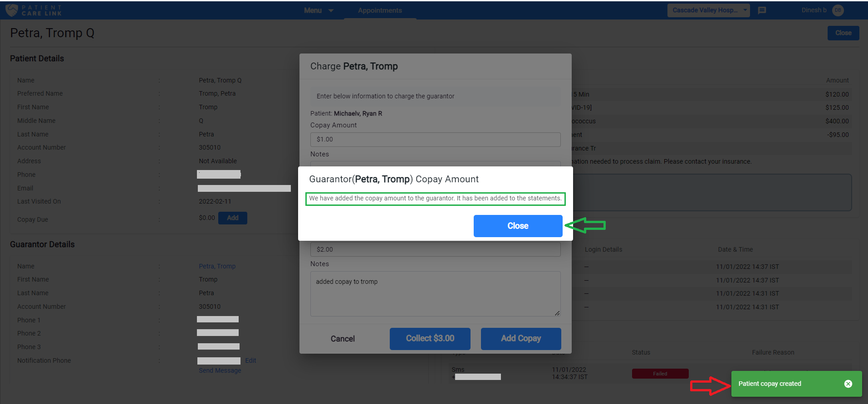Click the Failure Reason column header
Image resolution: width=868 pixels, height=404 pixels.
[x=773, y=352]
